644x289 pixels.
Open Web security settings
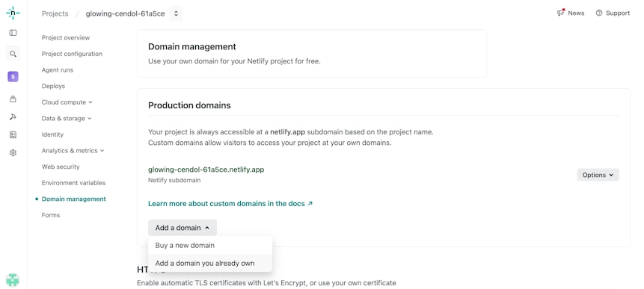pyautogui.click(x=61, y=167)
